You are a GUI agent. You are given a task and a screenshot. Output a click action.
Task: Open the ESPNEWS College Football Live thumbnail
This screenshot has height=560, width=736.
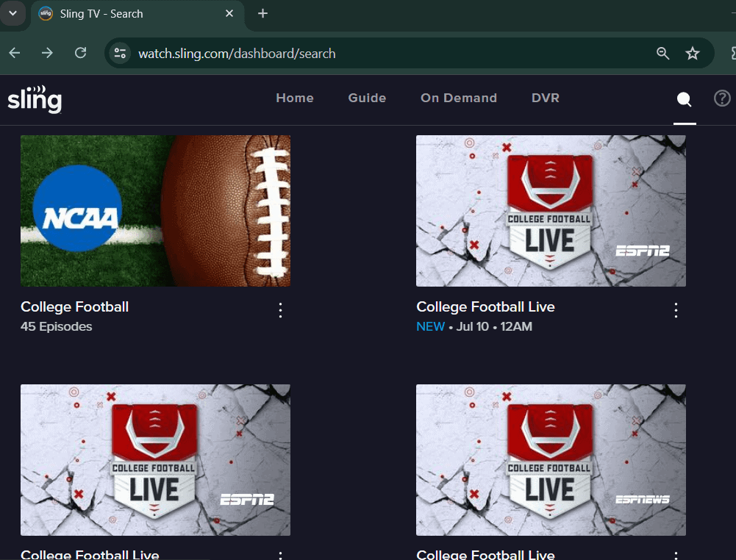coord(551,459)
